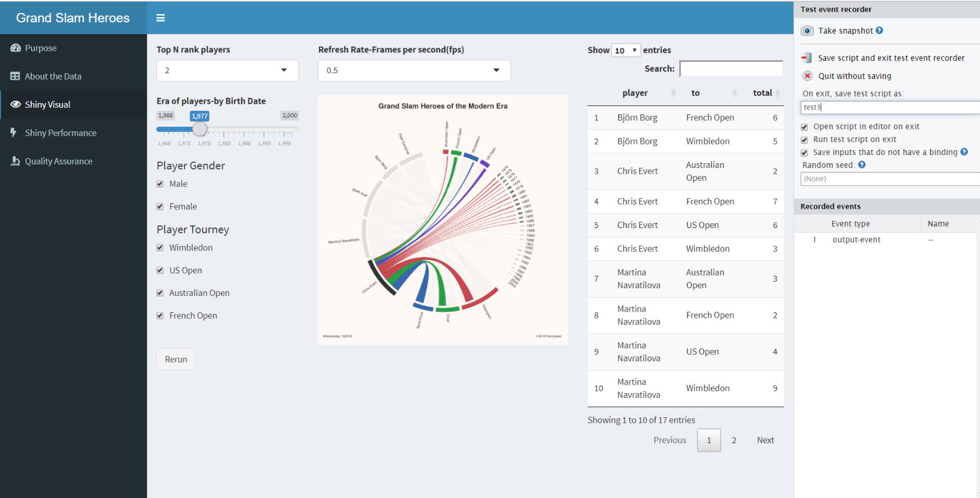Click the hamburger sidebar toggle icon
This screenshot has width=980, height=498.
(x=160, y=18)
